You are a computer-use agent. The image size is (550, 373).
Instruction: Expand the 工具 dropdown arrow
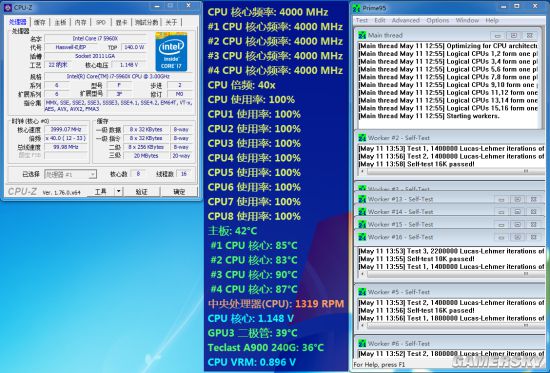[x=119, y=192]
